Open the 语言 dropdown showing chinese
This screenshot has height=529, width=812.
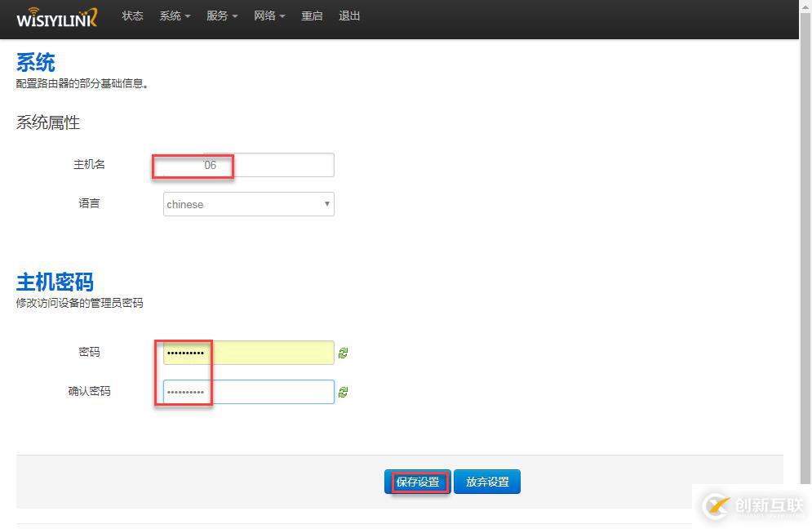click(248, 204)
